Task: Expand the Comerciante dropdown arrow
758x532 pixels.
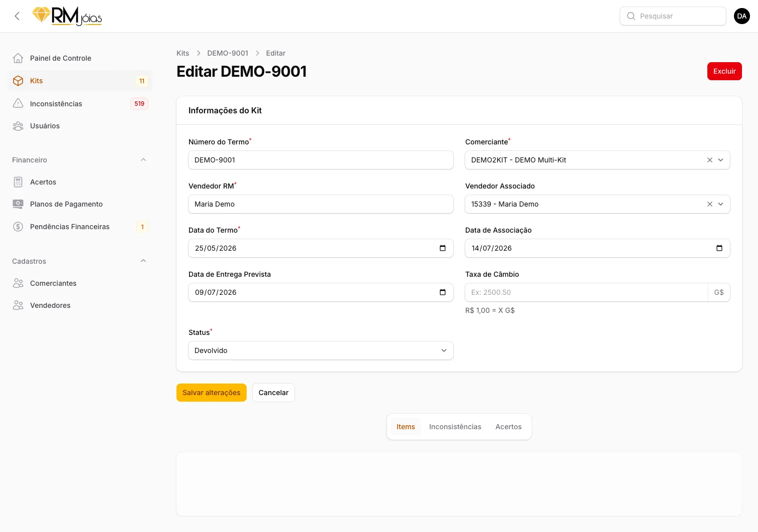Action: tap(721, 160)
